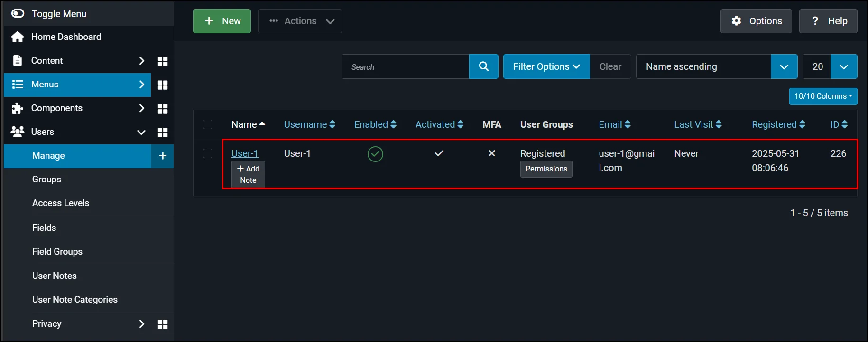Screen dimensions: 868x342
Task: Expand the Filter Options dropdown
Action: (546, 66)
